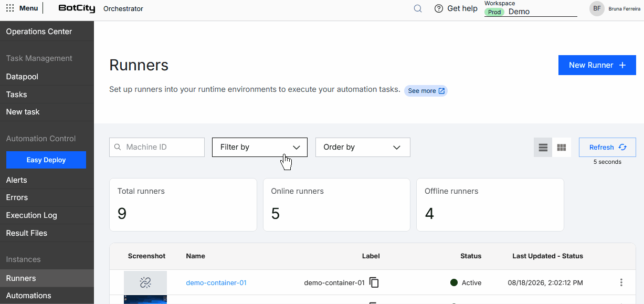This screenshot has height=304, width=644.
Task: Click the Refresh button
Action: pos(607,148)
